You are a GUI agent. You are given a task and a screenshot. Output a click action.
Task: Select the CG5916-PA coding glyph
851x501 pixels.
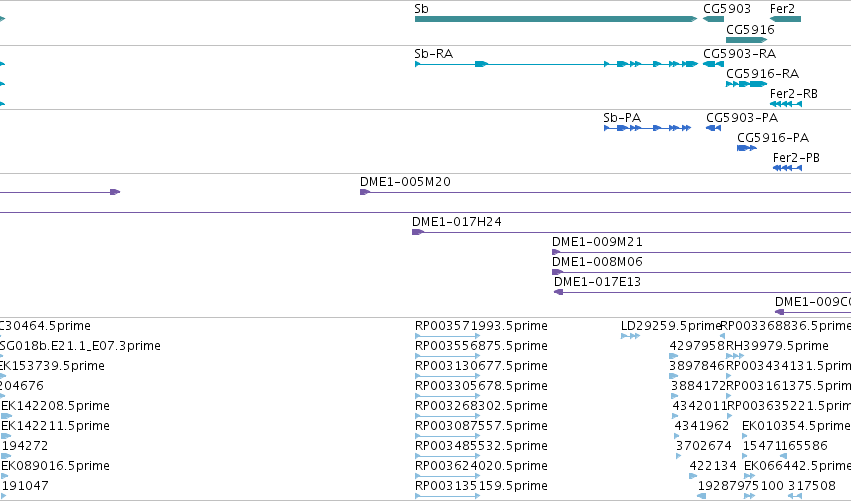pos(746,148)
